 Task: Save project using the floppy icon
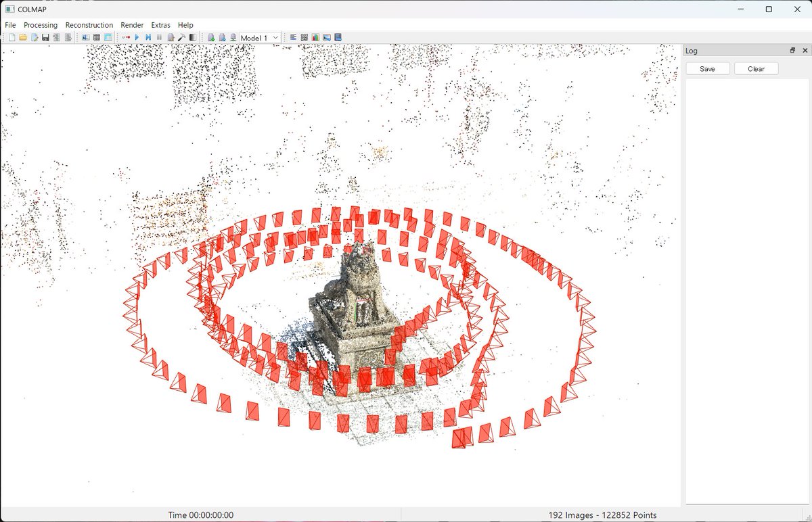(x=45, y=37)
